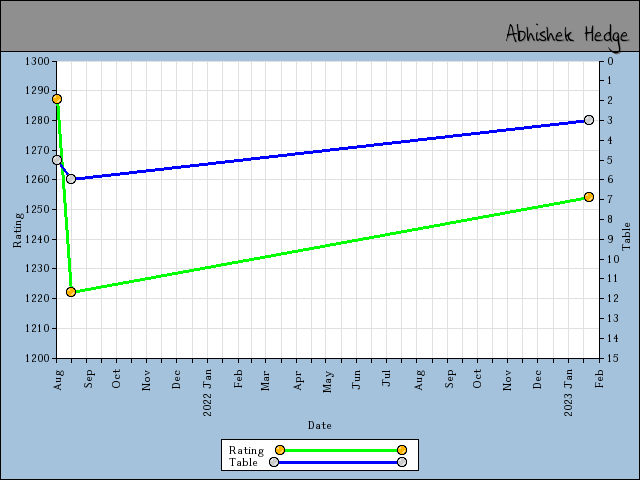This screenshot has height=480, width=640.
Task: Click the 'Mar' date axis label
Action: (266, 380)
